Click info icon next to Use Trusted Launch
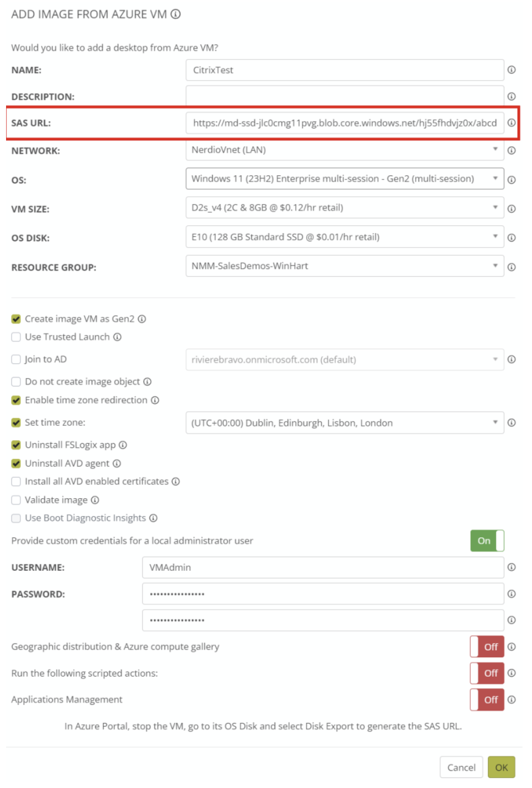This screenshot has width=532, height=788. click(x=117, y=337)
